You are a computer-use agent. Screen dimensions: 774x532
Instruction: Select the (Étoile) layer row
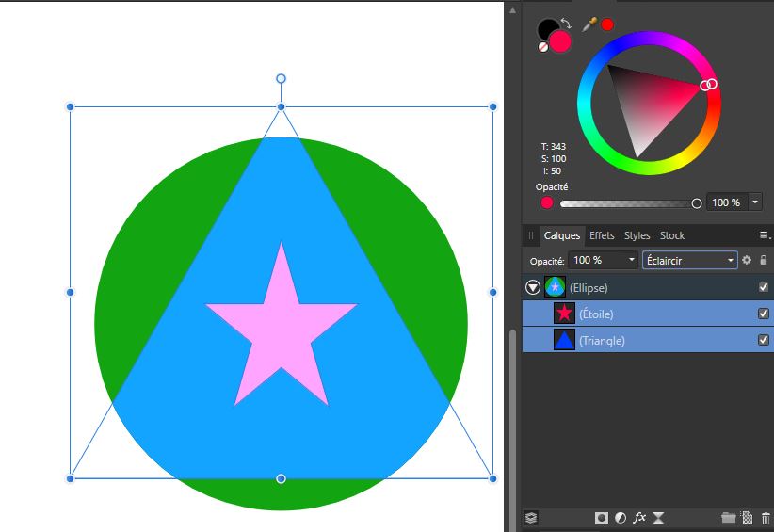point(648,314)
